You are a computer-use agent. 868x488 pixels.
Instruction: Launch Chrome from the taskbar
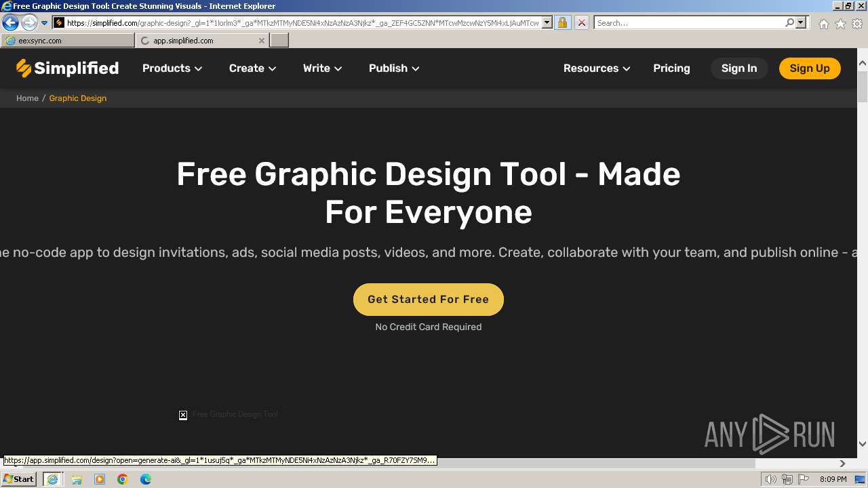click(x=123, y=479)
